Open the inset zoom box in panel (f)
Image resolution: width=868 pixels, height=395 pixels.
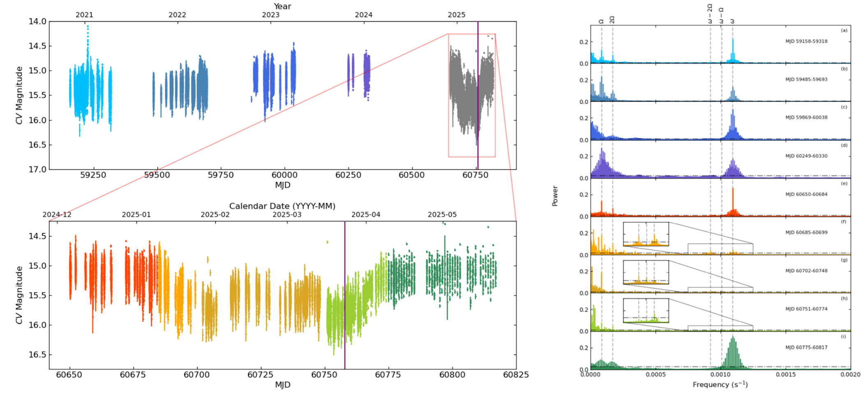(646, 234)
